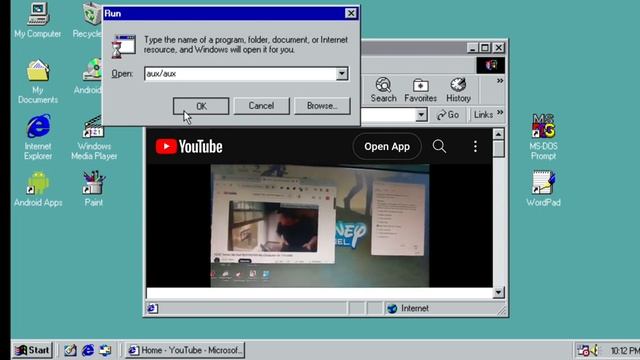Launch WordPad from desktop
Screen dimensions: 640x360
543,189
